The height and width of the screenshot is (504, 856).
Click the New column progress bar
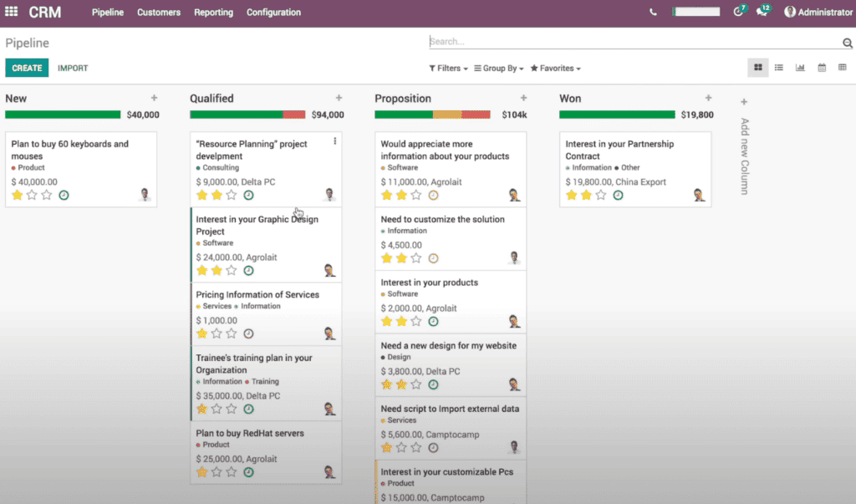click(63, 115)
